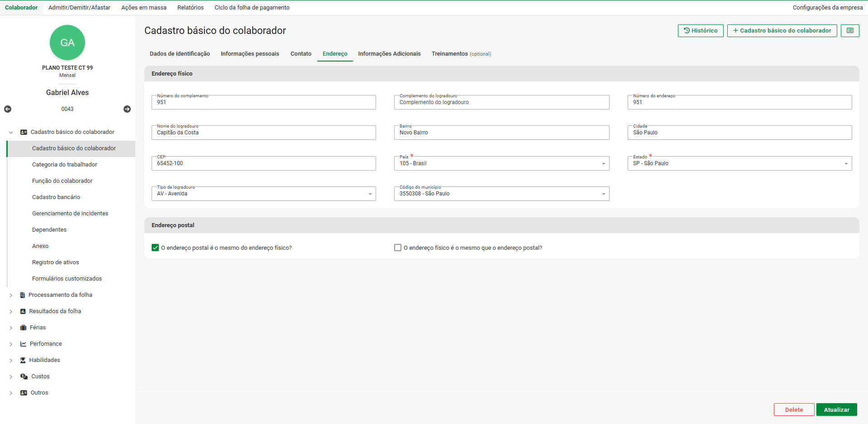Check physical address same as postal checkbox

[x=398, y=248]
